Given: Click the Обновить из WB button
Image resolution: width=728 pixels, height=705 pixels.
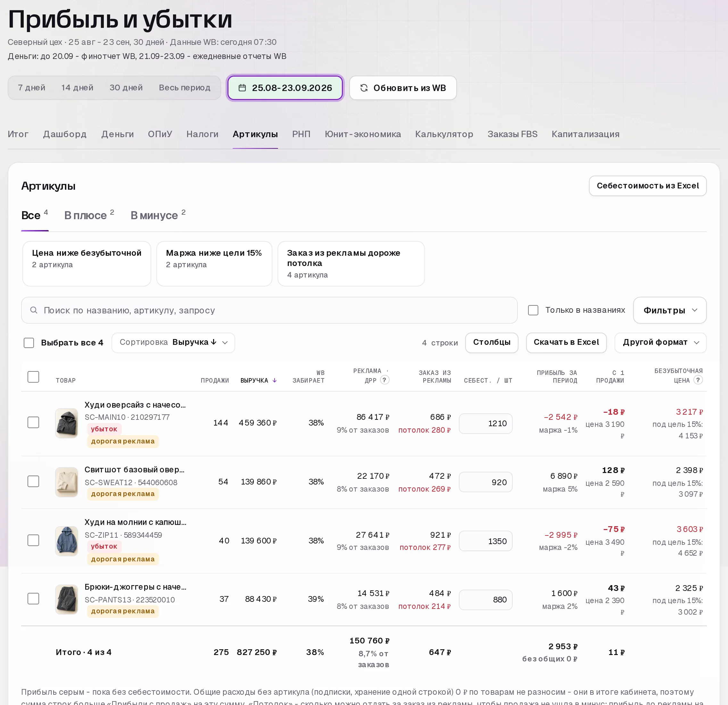Looking at the screenshot, I should coord(403,88).
